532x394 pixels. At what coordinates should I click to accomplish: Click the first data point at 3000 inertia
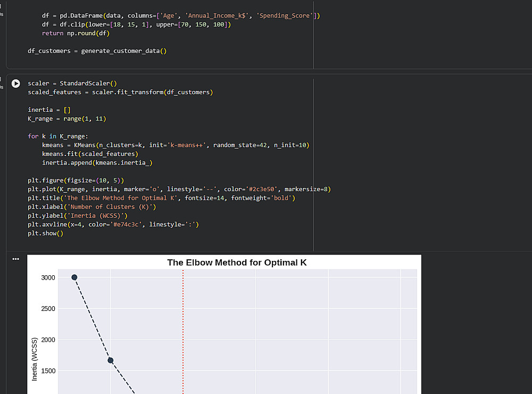[x=74, y=277]
